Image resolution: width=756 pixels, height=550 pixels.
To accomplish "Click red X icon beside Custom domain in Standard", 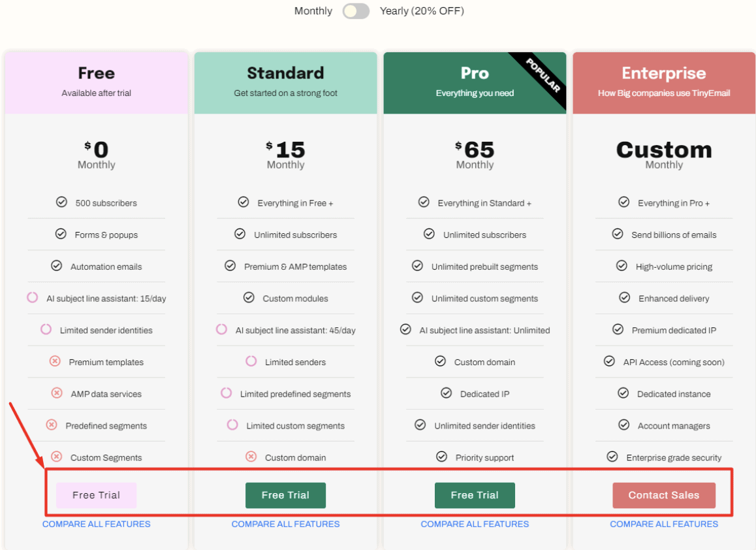I will [251, 457].
